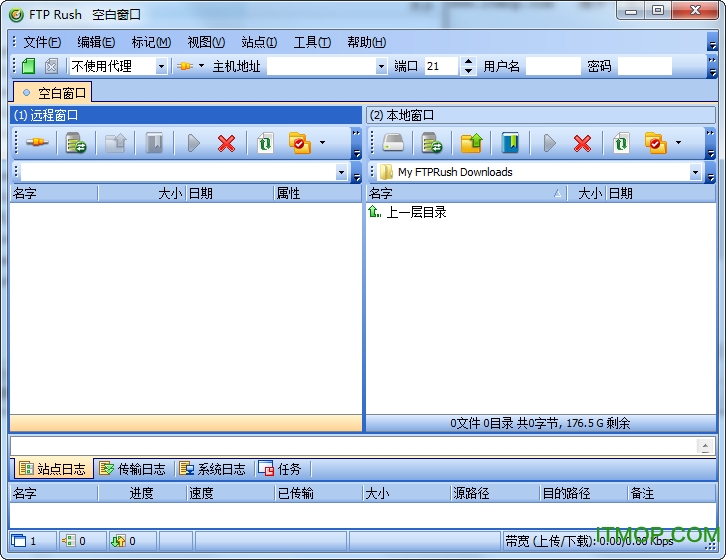Click the drive icon in the local window
726x560 pixels.
[393, 143]
